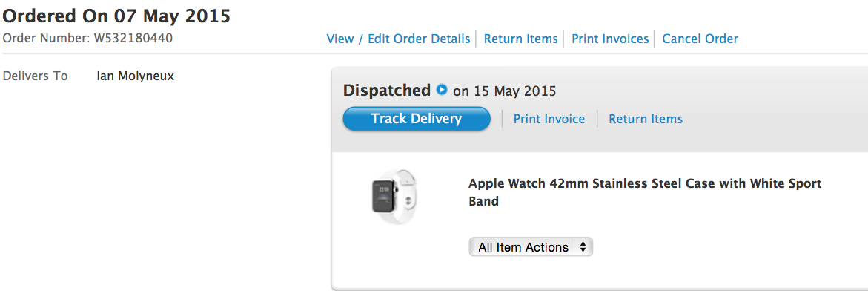Click the Delivers To label
This screenshot has width=868, height=291.
click(x=36, y=76)
